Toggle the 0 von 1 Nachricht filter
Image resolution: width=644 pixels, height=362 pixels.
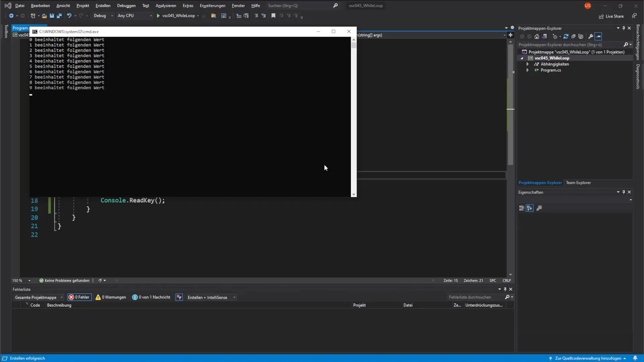coord(151,297)
